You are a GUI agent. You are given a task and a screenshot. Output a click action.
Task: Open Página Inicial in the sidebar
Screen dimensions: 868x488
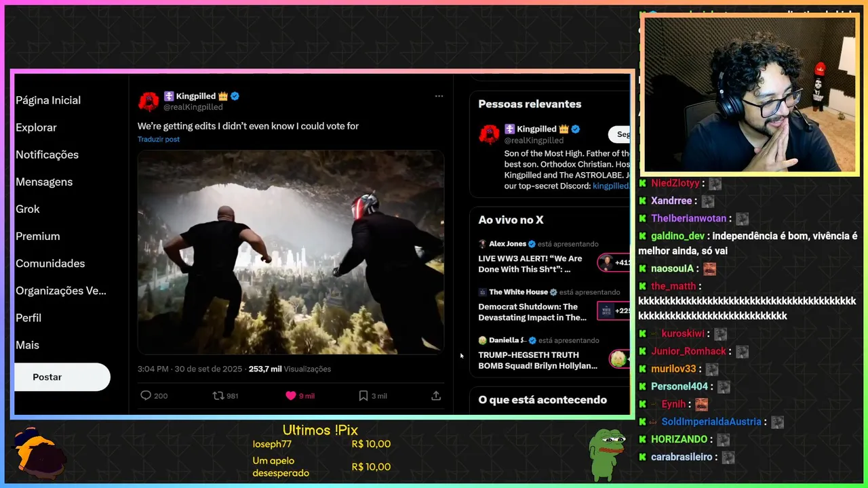click(48, 100)
